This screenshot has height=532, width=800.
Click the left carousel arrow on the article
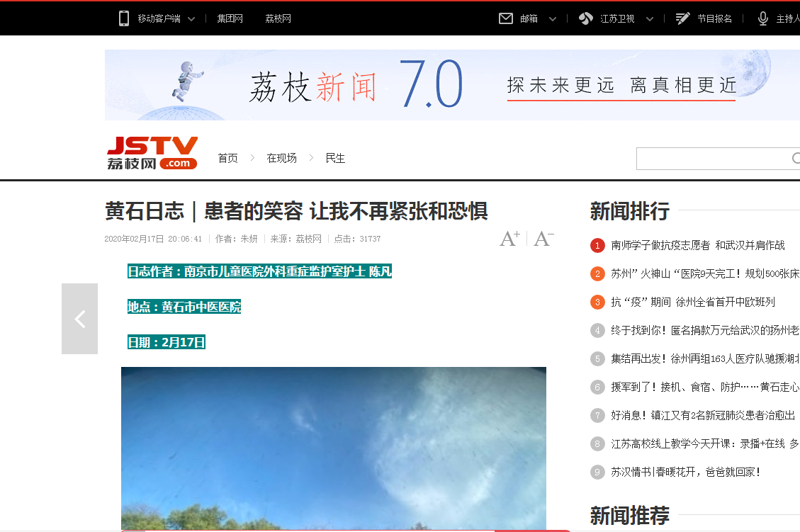79,319
